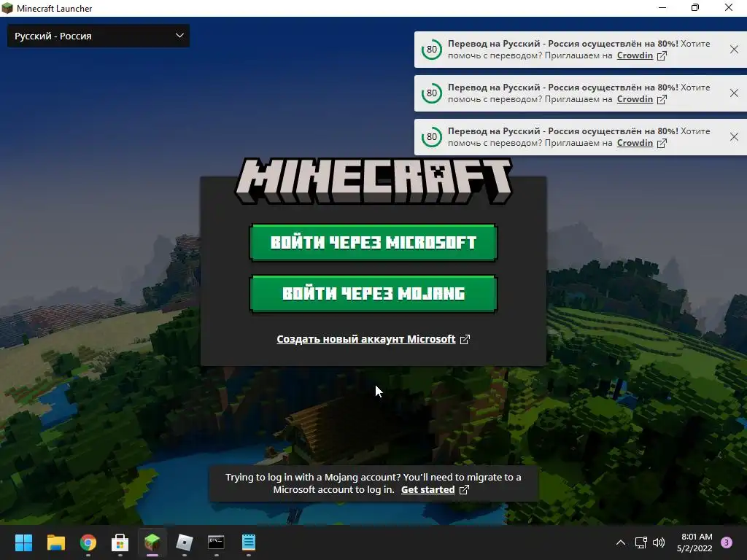Click the Get started migration link
The image size is (747, 560).
point(427,489)
